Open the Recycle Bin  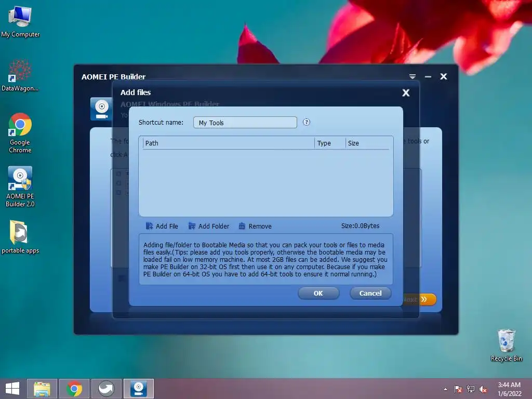click(506, 345)
